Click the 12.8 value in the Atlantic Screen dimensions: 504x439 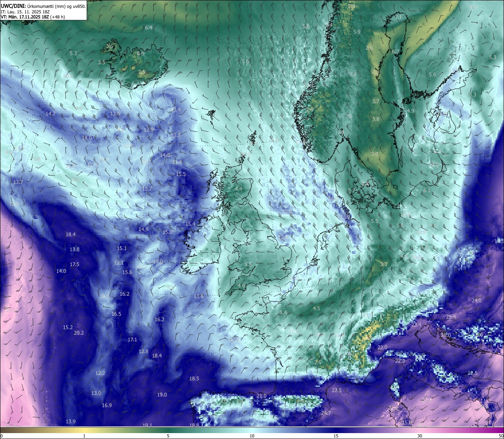(x=143, y=352)
